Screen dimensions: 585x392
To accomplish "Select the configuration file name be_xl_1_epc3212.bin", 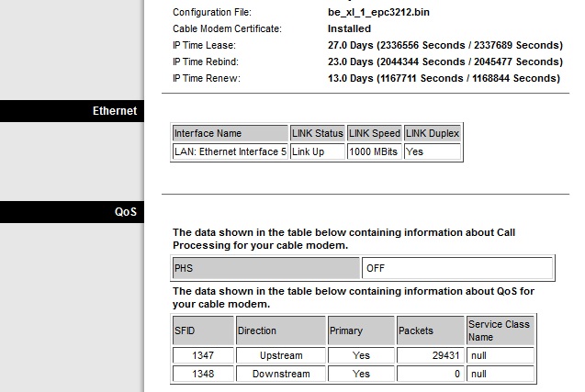I will 377,13.
